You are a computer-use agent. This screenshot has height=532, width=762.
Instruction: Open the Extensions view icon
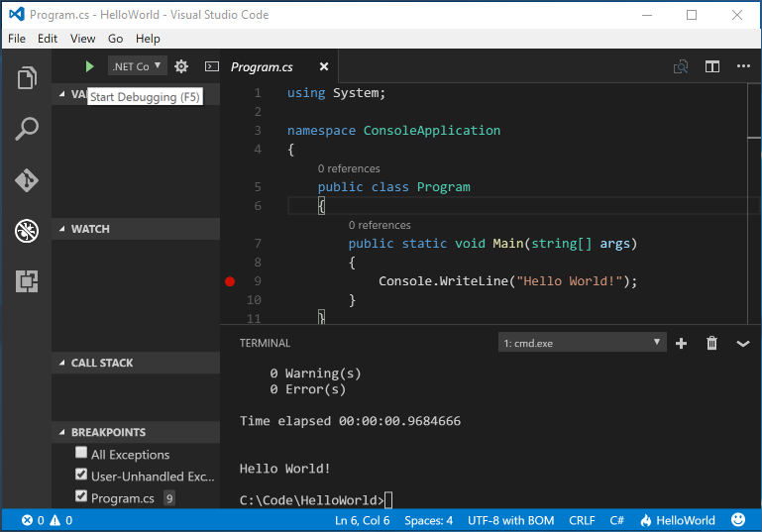pyautogui.click(x=27, y=281)
